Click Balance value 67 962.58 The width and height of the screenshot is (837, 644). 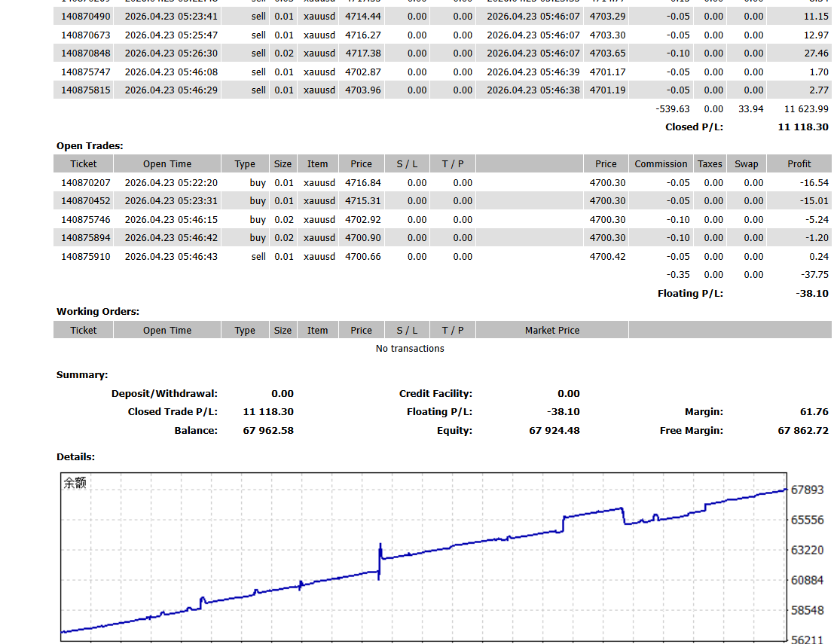click(268, 431)
